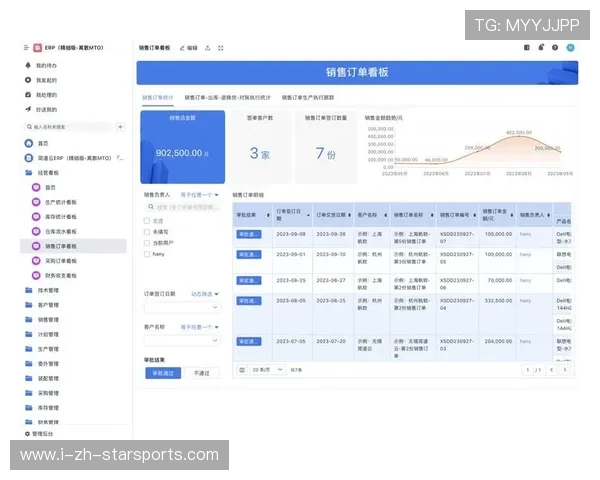Viewport: 600px width, 480px height.
Task: Open 等于任意一个 dropdown next to 销售负责人
Action: click(x=199, y=195)
